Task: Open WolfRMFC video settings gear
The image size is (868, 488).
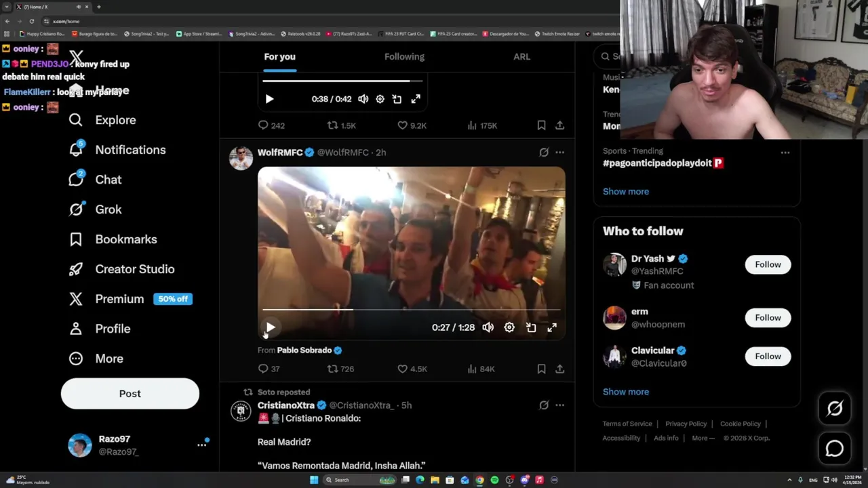Action: click(x=509, y=327)
